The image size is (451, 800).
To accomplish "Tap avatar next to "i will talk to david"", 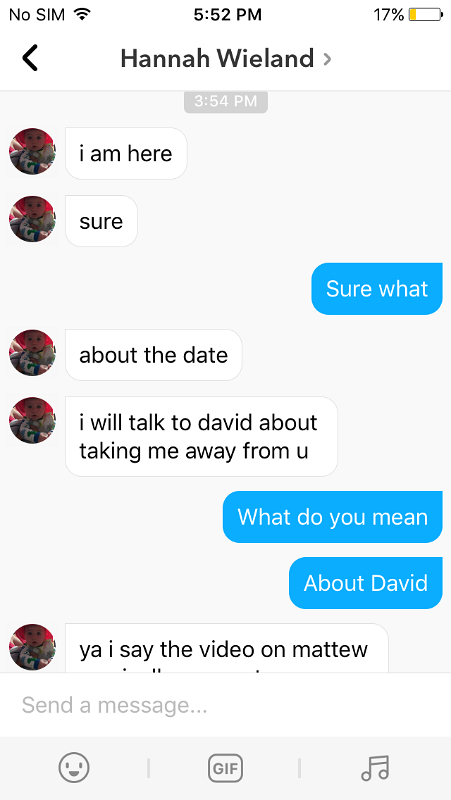I will (32, 420).
